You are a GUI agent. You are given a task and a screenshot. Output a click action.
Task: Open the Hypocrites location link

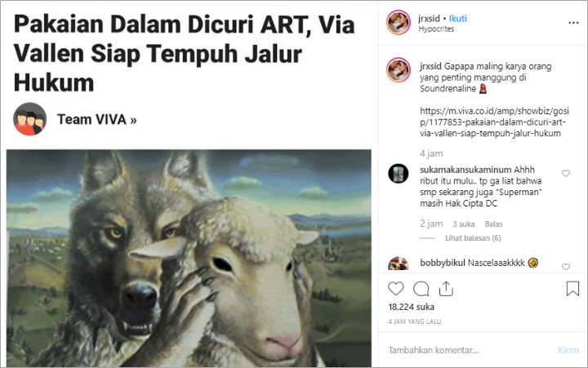(436, 29)
